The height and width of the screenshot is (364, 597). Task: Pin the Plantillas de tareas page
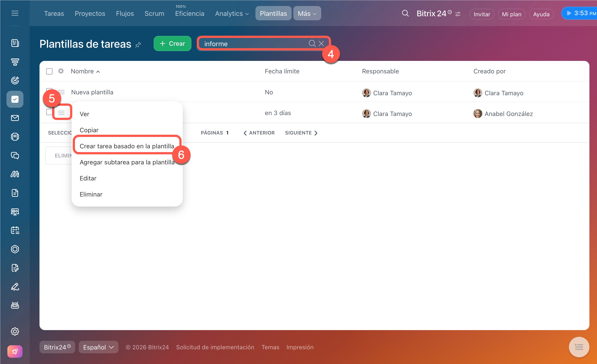pyautogui.click(x=138, y=45)
